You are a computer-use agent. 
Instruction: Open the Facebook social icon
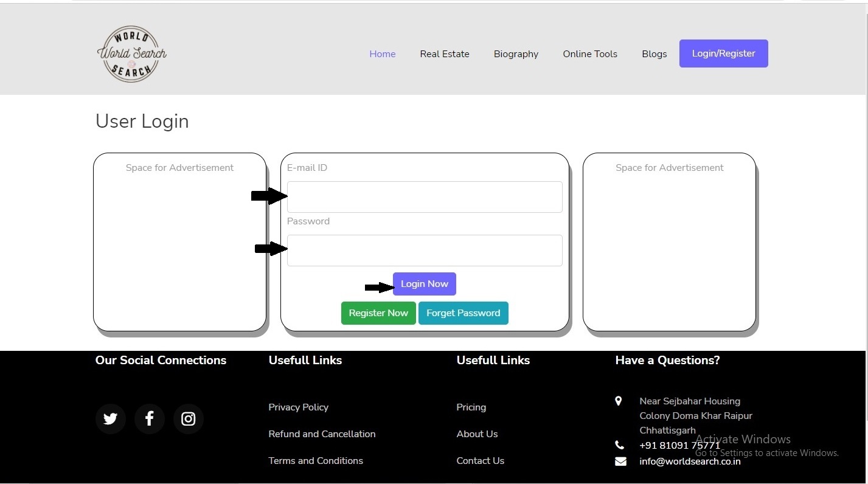click(x=149, y=419)
